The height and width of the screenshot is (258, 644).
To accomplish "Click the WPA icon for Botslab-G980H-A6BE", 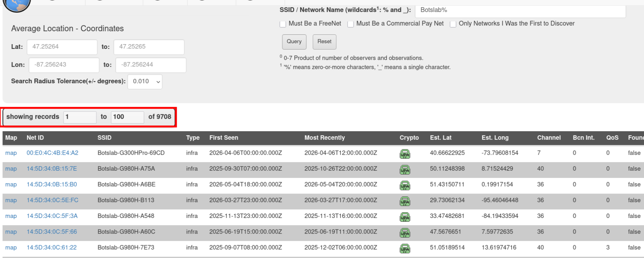I will (x=405, y=186).
